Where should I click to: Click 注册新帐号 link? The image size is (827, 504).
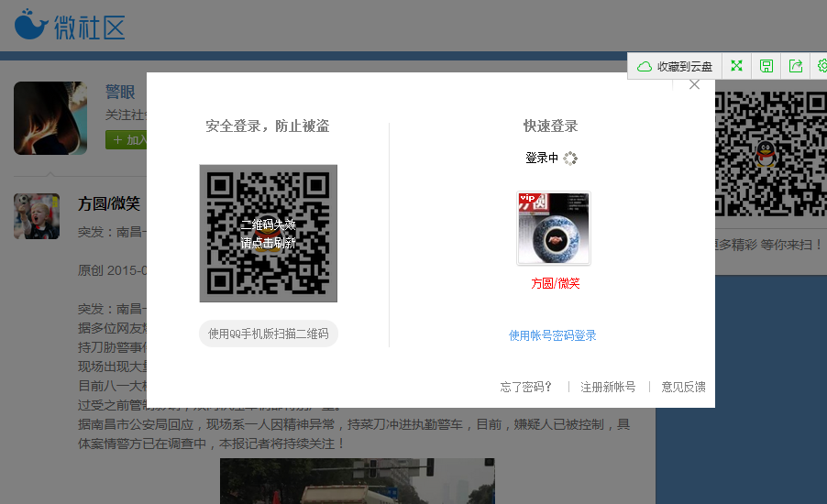pos(608,387)
